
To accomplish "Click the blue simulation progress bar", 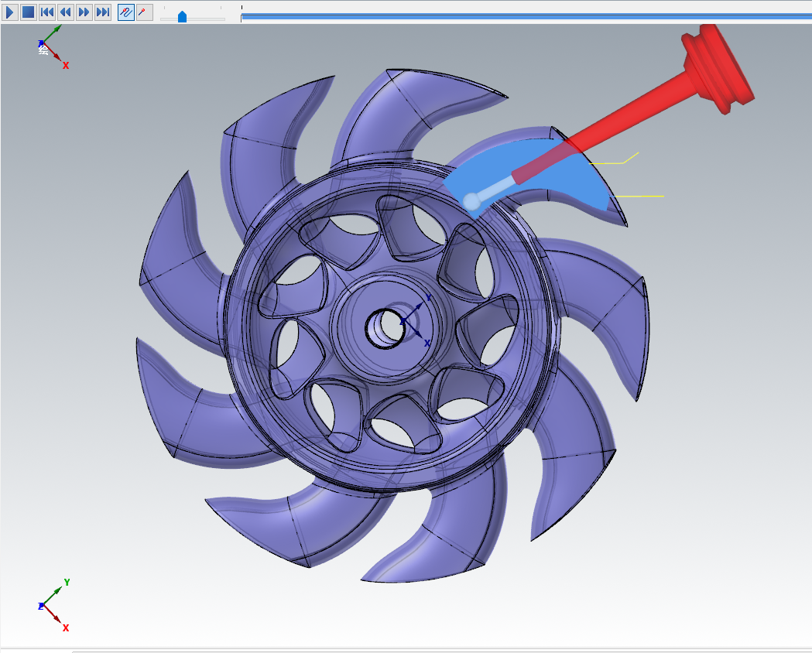I will 526,15.
